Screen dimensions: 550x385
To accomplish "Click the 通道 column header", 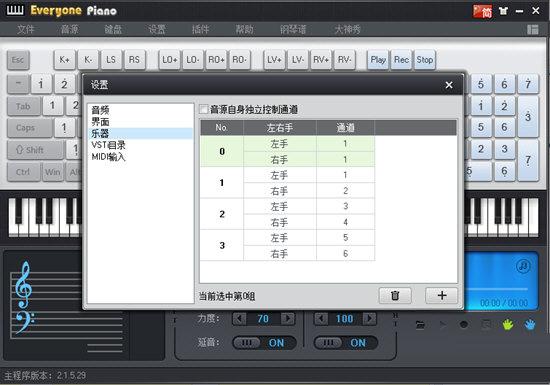I will tap(346, 128).
